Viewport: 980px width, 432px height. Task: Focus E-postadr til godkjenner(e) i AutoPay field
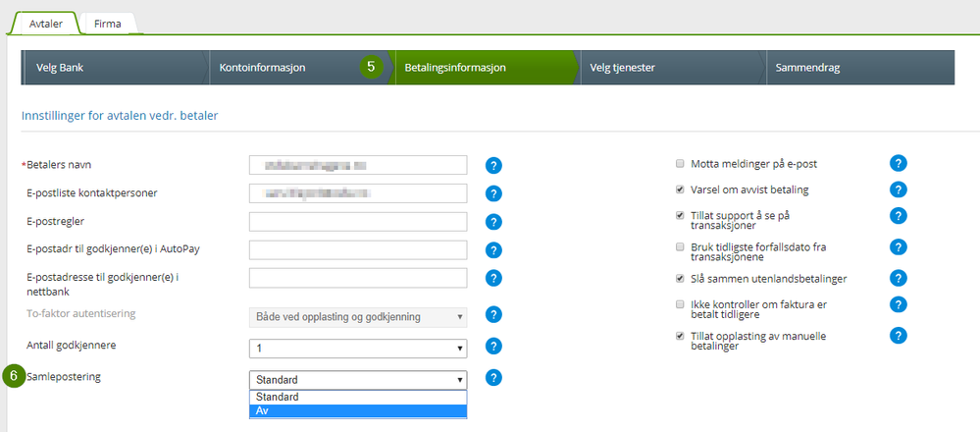tap(358, 250)
